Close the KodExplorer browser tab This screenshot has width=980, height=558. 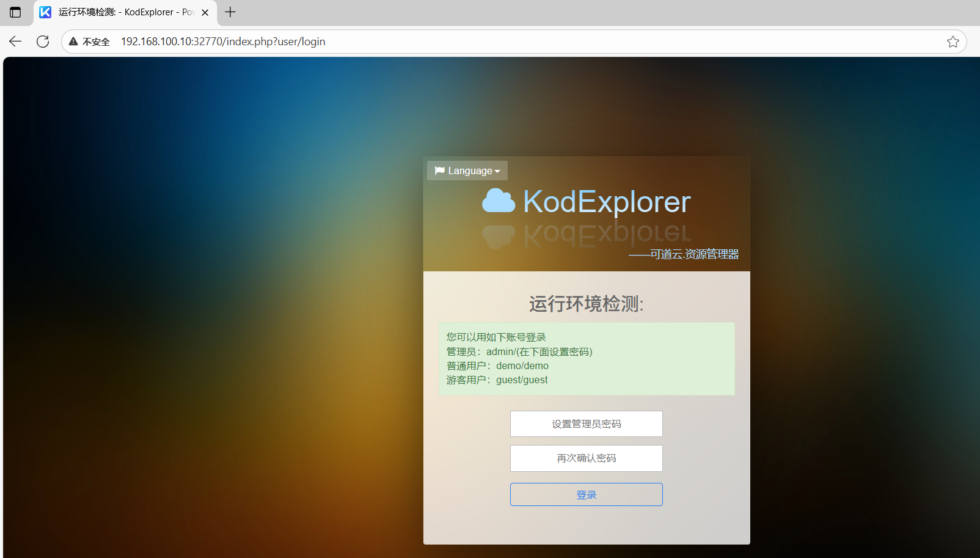[205, 12]
